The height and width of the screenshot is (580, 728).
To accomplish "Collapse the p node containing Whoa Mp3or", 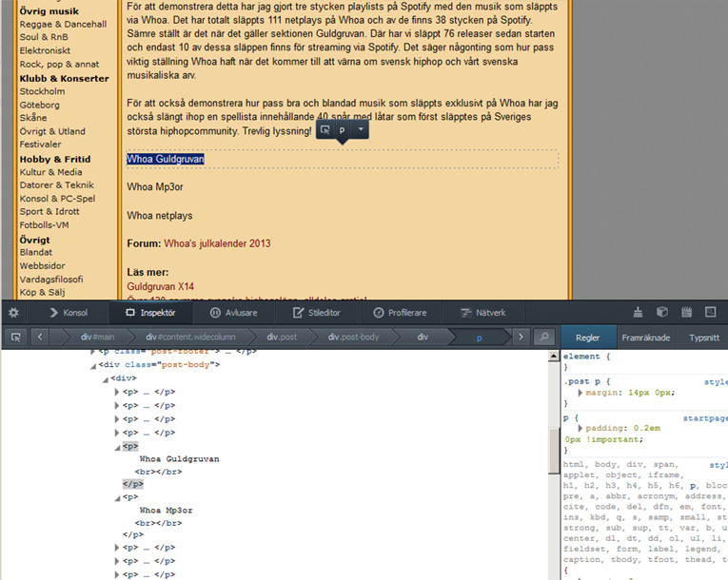I will coord(117,498).
